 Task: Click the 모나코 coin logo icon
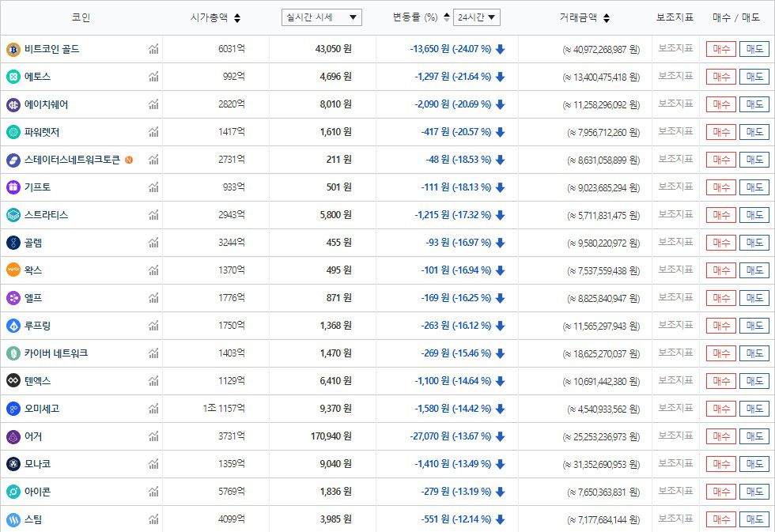(13, 464)
